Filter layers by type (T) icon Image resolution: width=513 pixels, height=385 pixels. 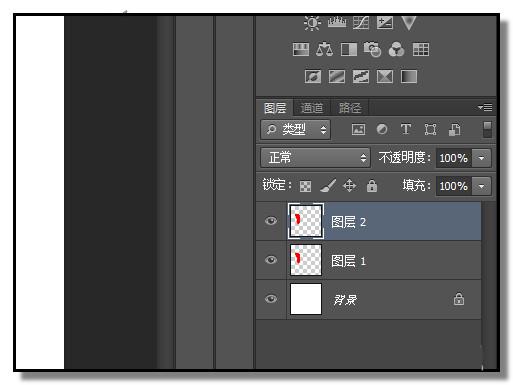pyautogui.click(x=406, y=129)
